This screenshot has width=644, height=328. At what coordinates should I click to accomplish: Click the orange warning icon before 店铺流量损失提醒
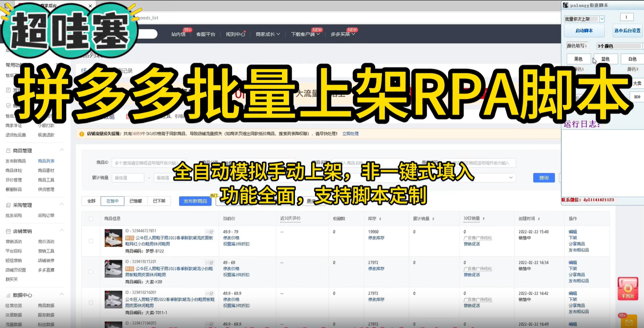(82, 134)
